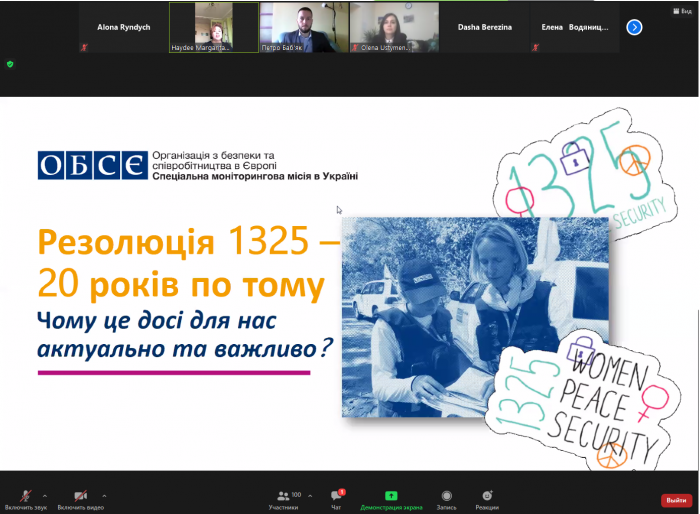Screen dimensions: 700x514
Task: Show next participants with blue arrow
Action: (634, 27)
